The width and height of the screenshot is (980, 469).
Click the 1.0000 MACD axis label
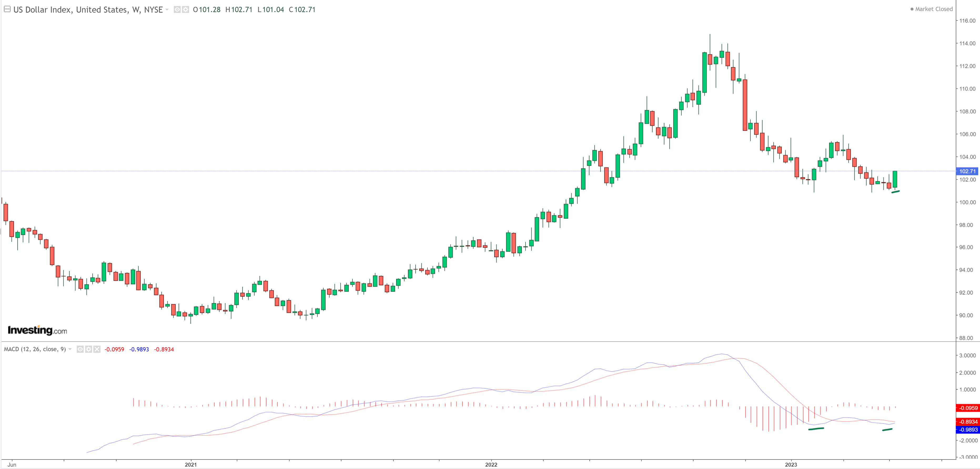pos(967,390)
